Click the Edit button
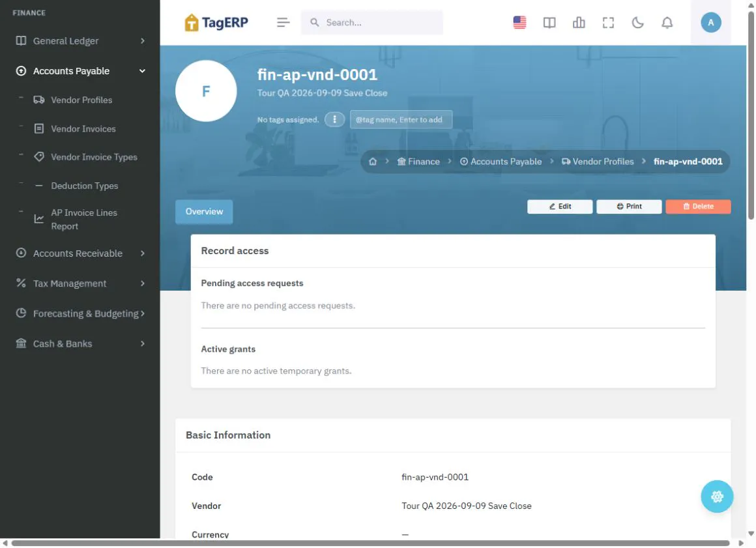 click(560, 207)
